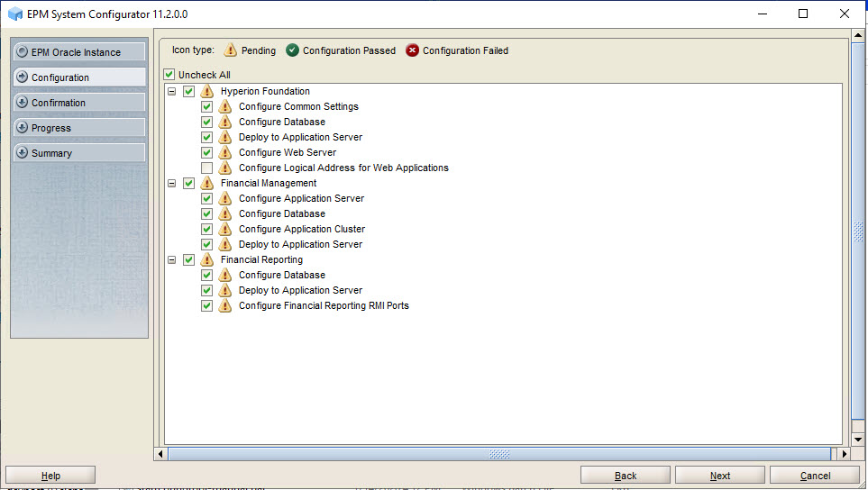This screenshot has height=490, width=868.
Task: Select the Summary step
Action: (79, 152)
